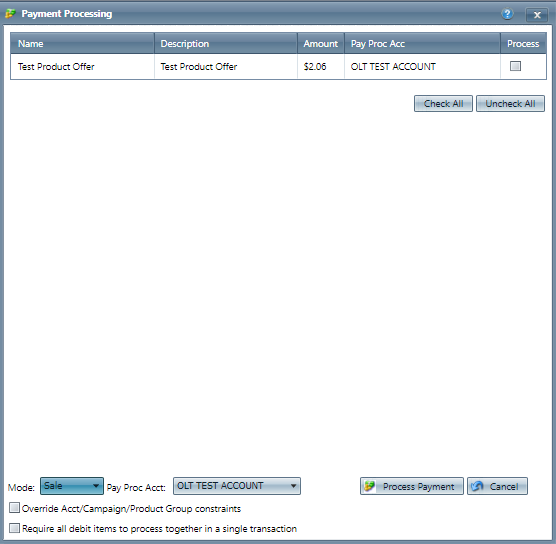Click the arrow on OLT TEST ACCOUNT combo box

click(x=294, y=486)
